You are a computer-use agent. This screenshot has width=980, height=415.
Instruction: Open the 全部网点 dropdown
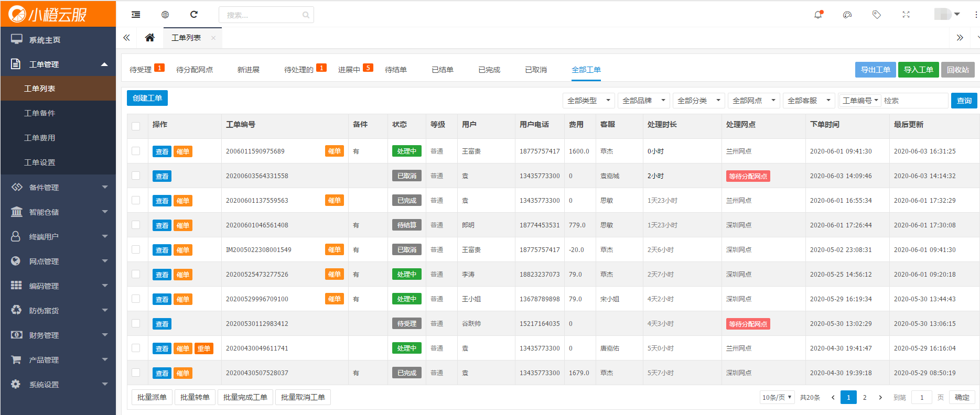[753, 101]
